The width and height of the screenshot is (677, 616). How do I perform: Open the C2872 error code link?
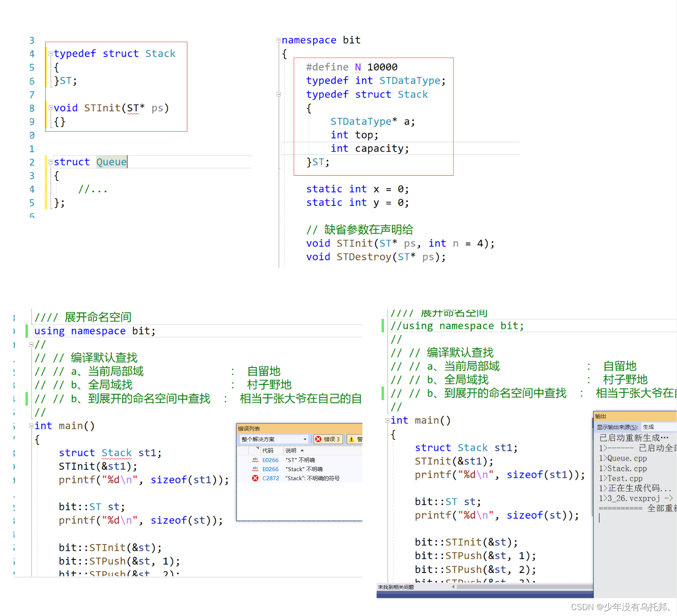271,478
